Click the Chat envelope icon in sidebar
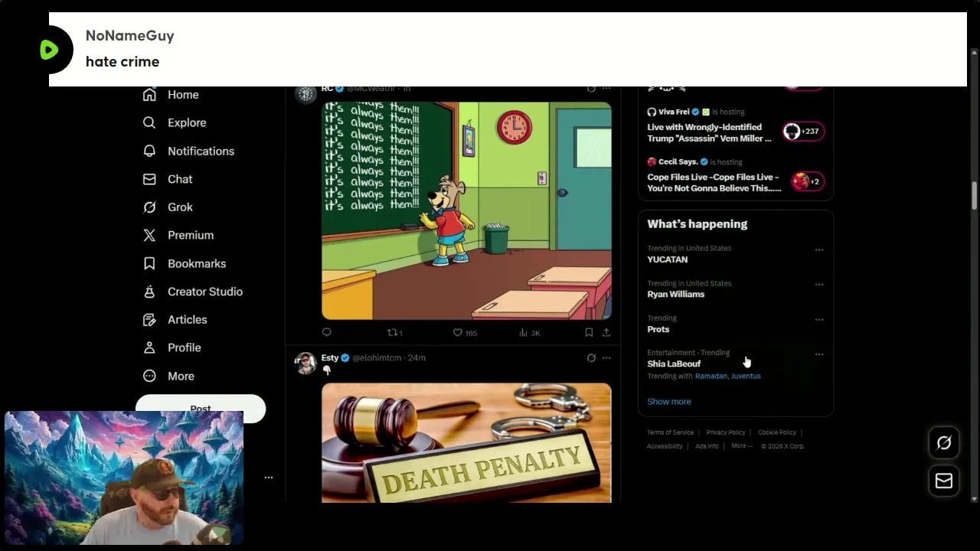This screenshot has width=980, height=551. click(149, 179)
